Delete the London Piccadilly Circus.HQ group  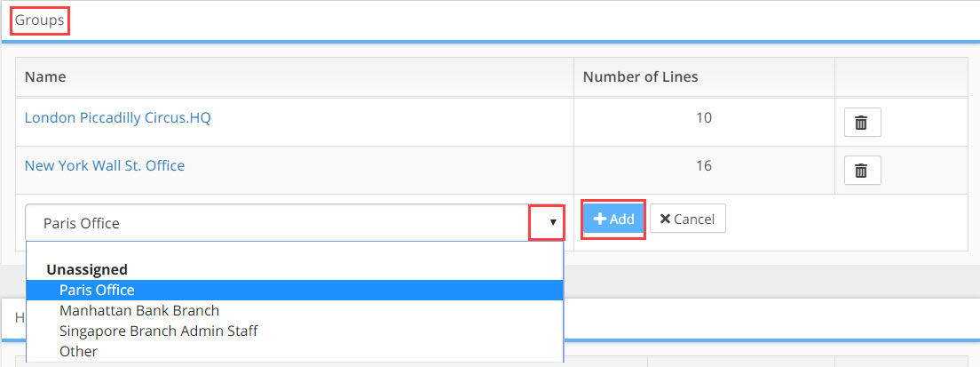[x=862, y=123]
